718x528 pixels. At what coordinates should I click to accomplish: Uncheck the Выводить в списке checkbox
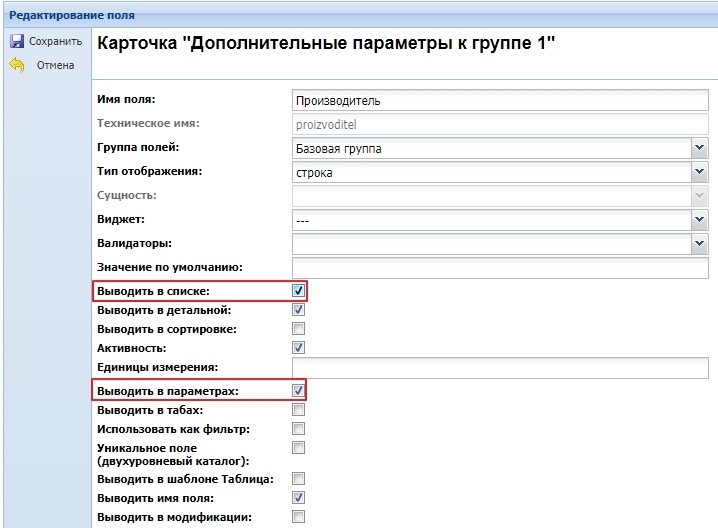click(298, 291)
